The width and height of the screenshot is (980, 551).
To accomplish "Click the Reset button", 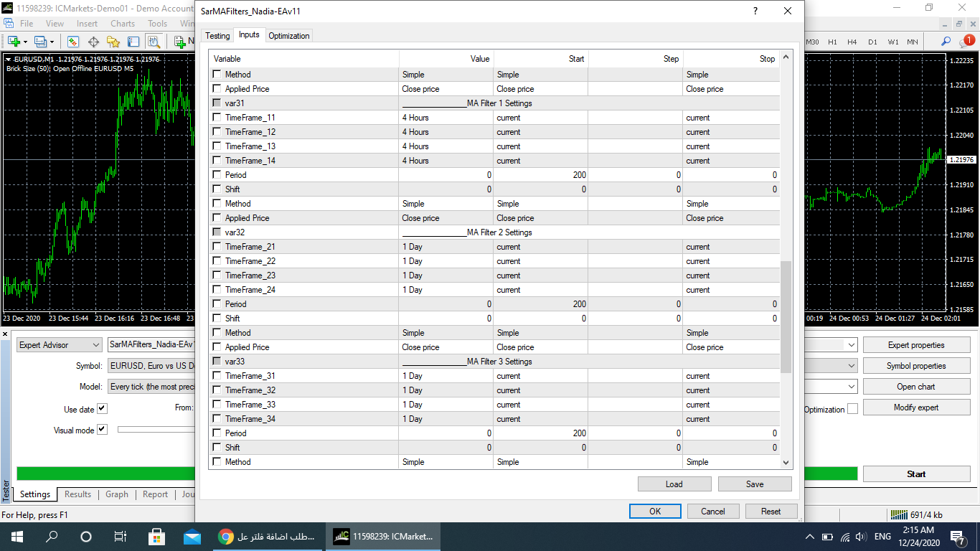I will point(771,512).
